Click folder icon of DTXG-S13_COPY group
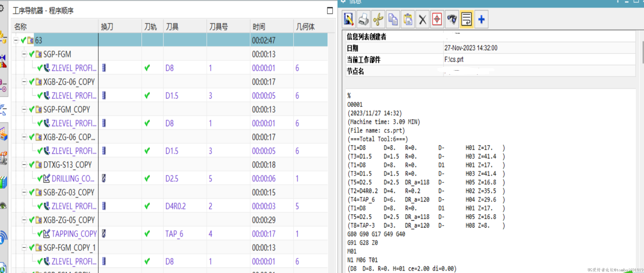 click(x=39, y=165)
